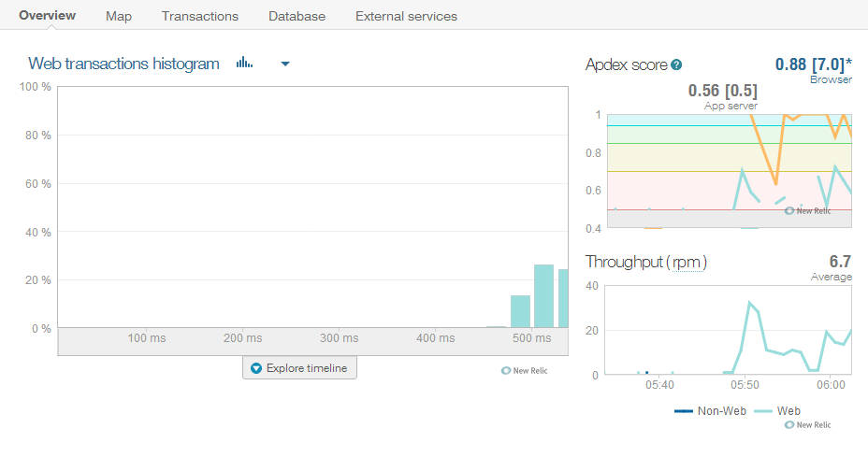Switch to the Map tab

click(x=119, y=16)
